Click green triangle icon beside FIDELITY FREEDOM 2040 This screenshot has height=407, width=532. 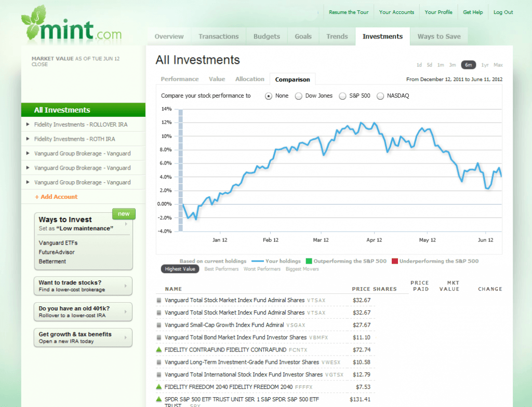click(159, 387)
